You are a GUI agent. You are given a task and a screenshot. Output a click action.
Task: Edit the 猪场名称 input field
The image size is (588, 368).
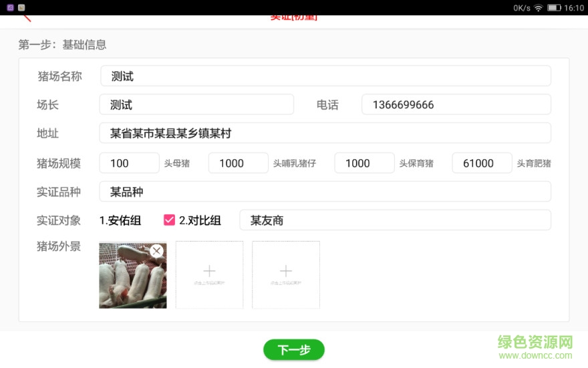325,76
